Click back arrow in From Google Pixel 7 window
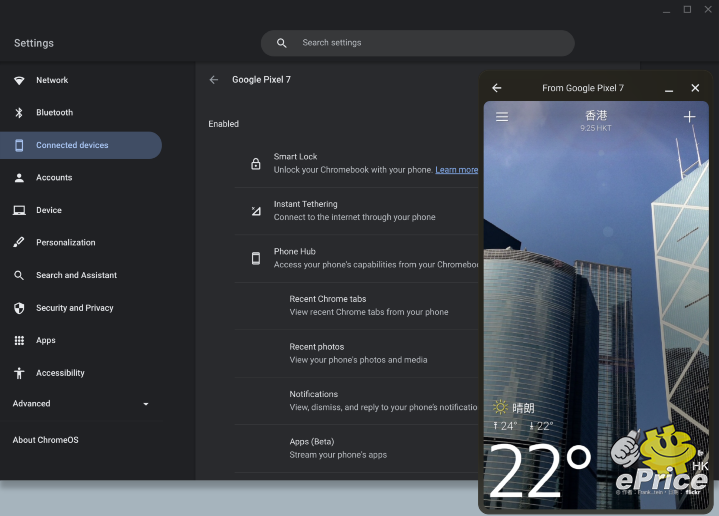This screenshot has height=516, width=719. pyautogui.click(x=497, y=88)
